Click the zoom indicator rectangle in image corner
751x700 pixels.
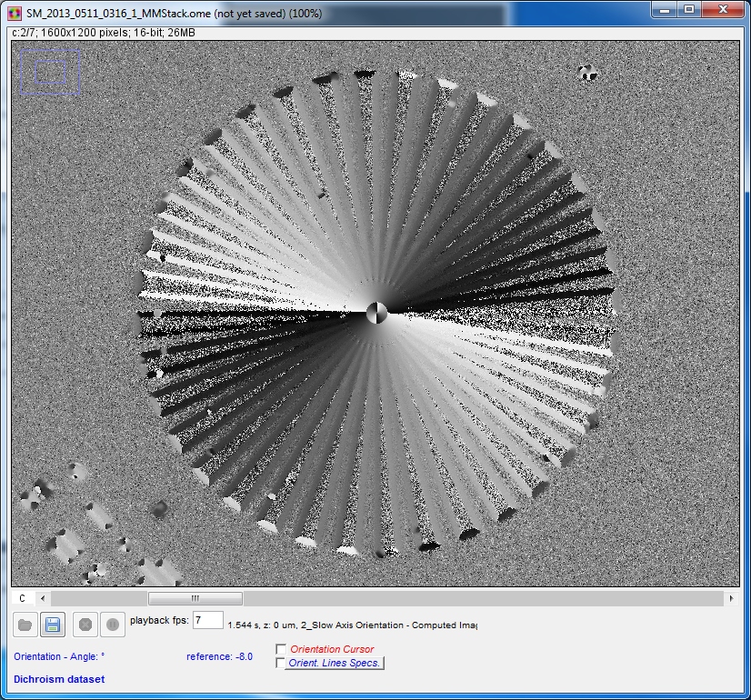tap(50, 71)
